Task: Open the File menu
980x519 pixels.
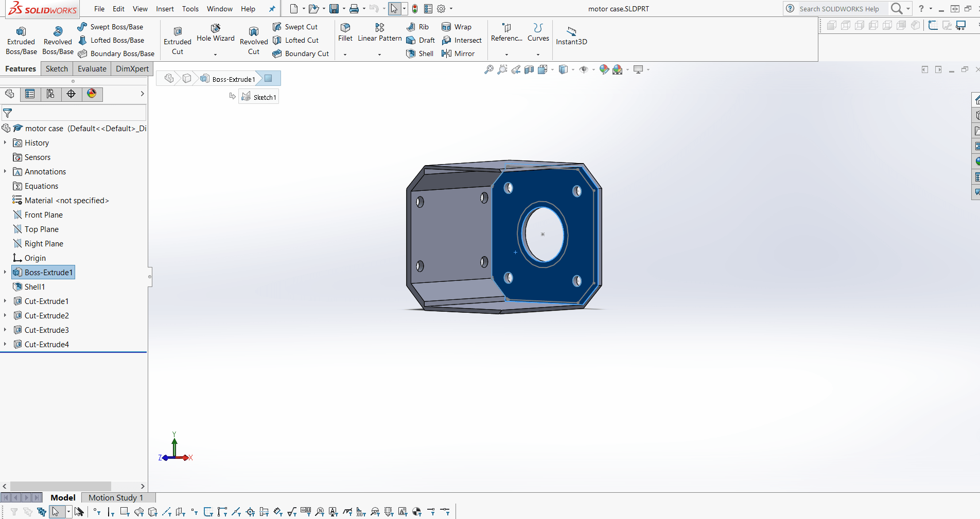Action: (x=99, y=9)
